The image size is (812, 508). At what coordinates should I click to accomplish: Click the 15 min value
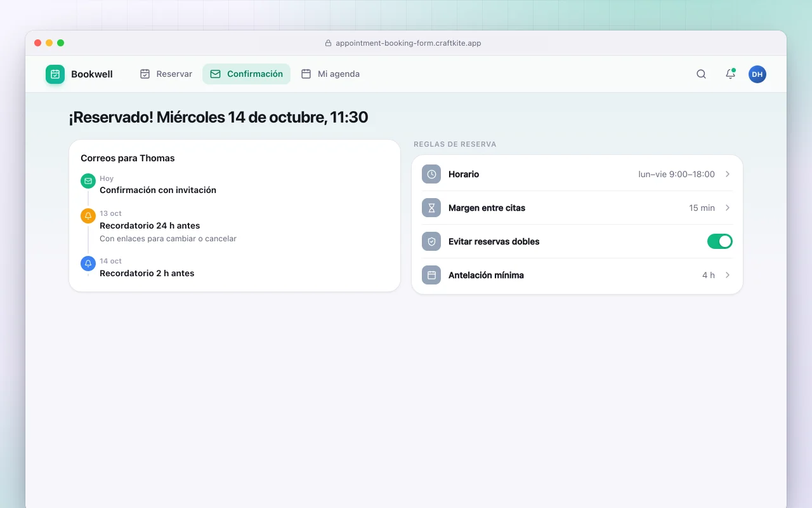pyautogui.click(x=702, y=208)
